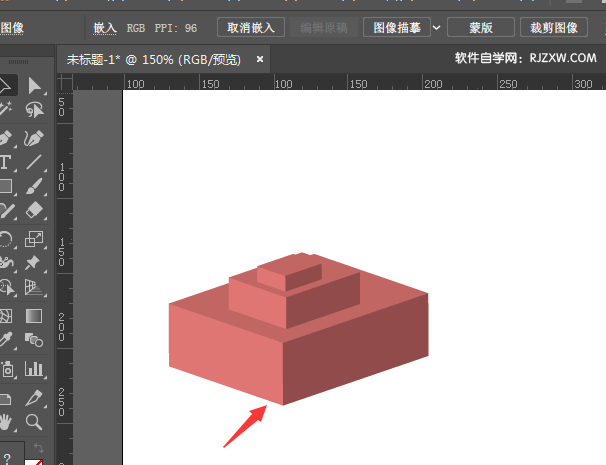Choose the Paintbrush tool
Image resolution: width=606 pixels, height=465 pixels.
click(34, 187)
